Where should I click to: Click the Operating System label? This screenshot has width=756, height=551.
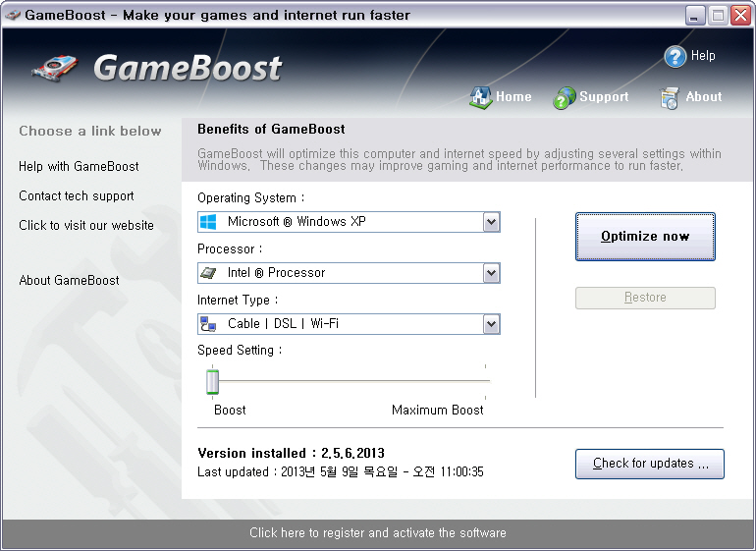click(250, 198)
